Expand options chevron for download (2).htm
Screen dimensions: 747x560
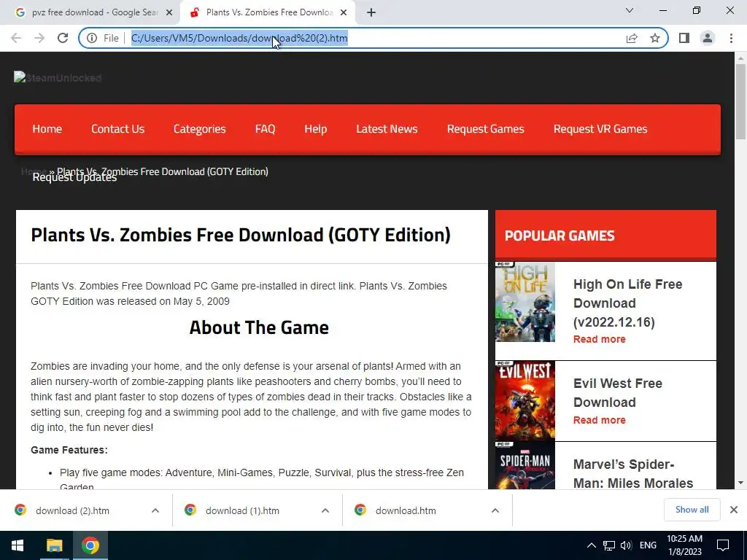(155, 510)
